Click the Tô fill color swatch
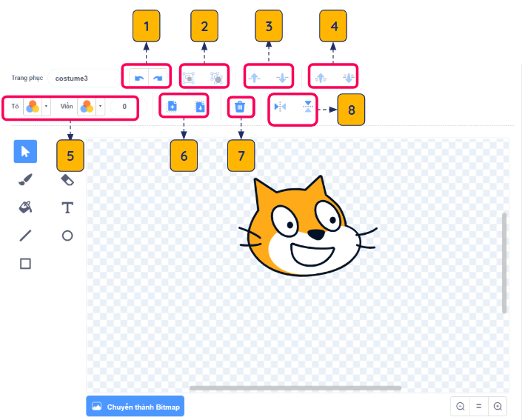 [33, 107]
